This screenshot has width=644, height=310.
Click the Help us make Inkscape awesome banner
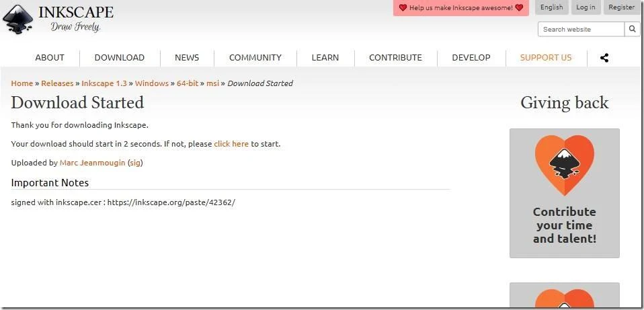pos(461,8)
